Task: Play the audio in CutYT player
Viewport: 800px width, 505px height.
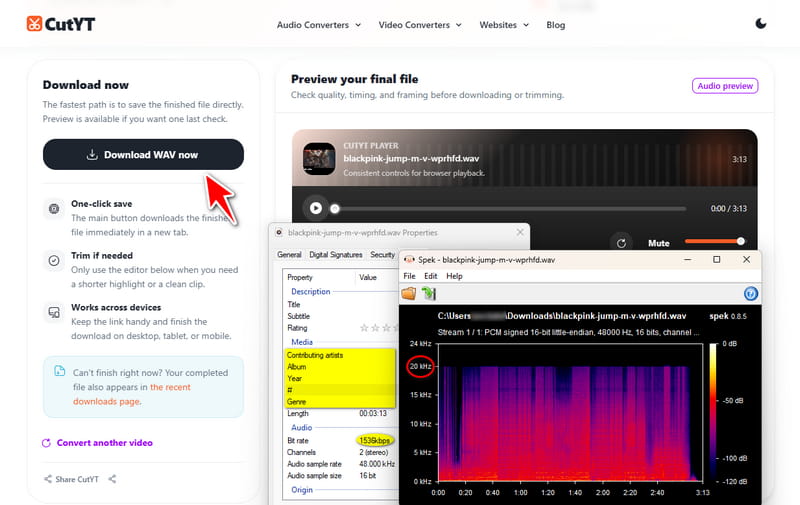Action: pyautogui.click(x=316, y=208)
